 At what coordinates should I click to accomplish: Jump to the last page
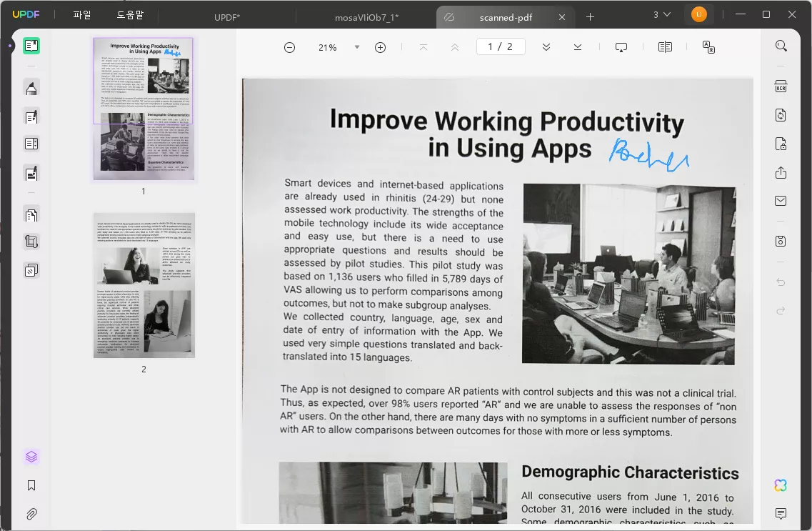[x=578, y=47]
